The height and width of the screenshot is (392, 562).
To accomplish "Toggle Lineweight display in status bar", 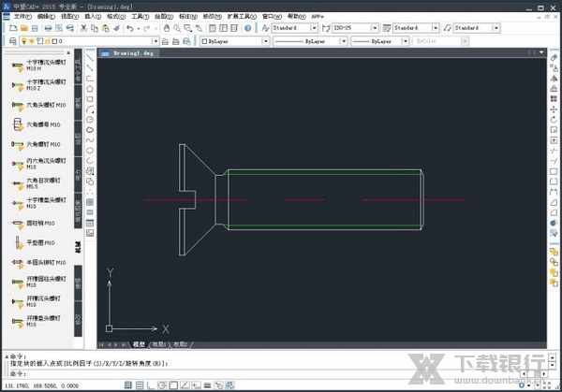I will click(x=207, y=385).
